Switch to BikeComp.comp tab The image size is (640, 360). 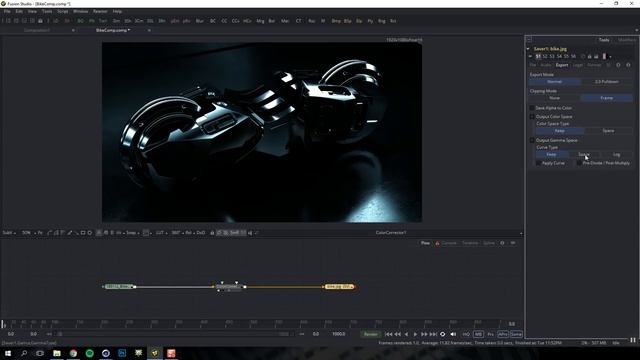point(113,30)
